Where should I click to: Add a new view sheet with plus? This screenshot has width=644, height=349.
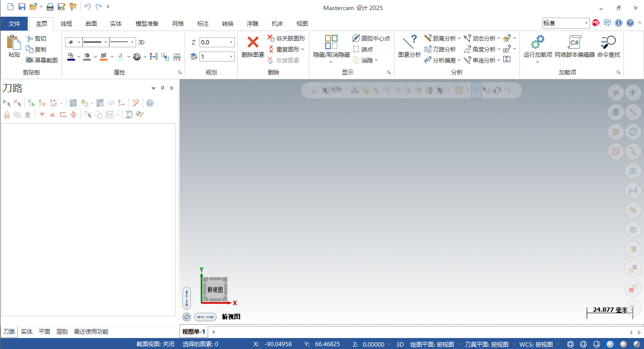click(x=214, y=332)
